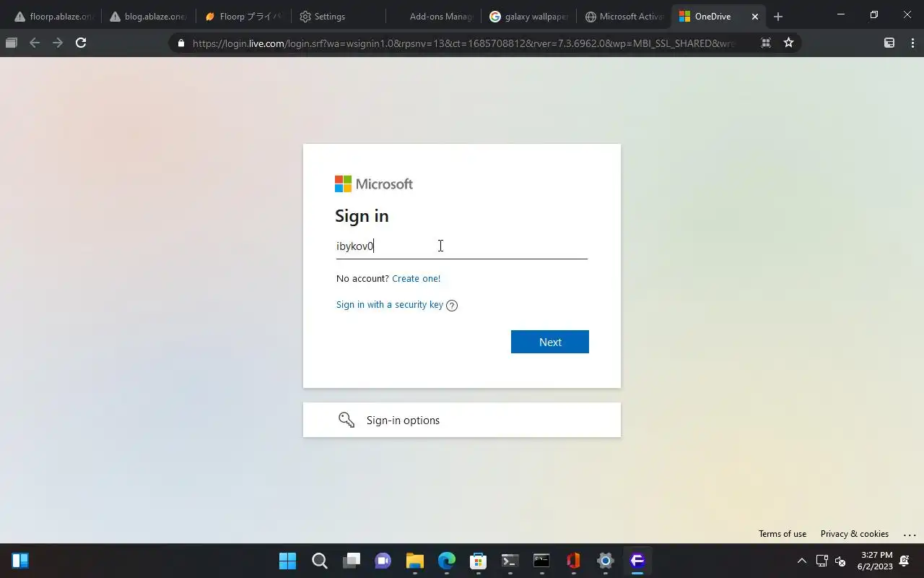The image size is (924, 578).
Task: Switch to the blog.ablaze.one tab
Action: 148,17
